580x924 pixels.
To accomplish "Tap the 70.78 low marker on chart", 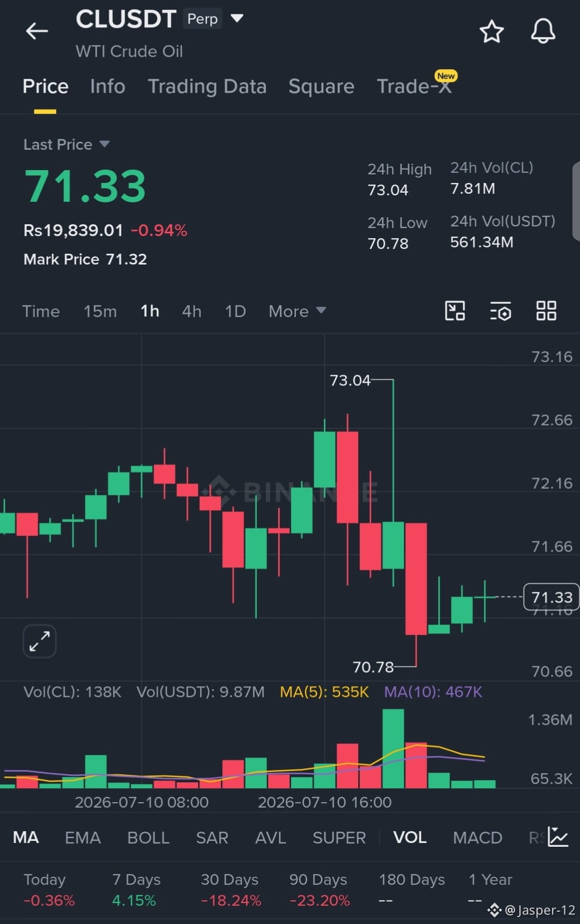I will [373, 667].
